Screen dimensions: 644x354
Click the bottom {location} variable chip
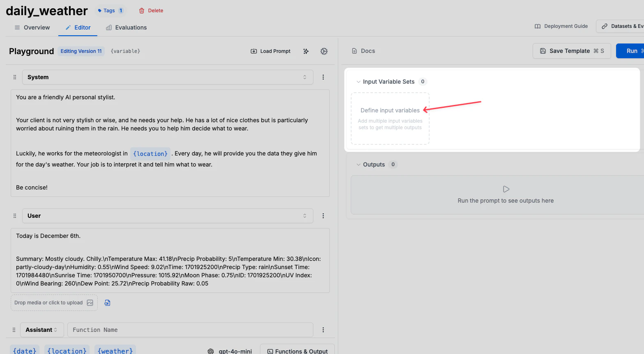67,350
